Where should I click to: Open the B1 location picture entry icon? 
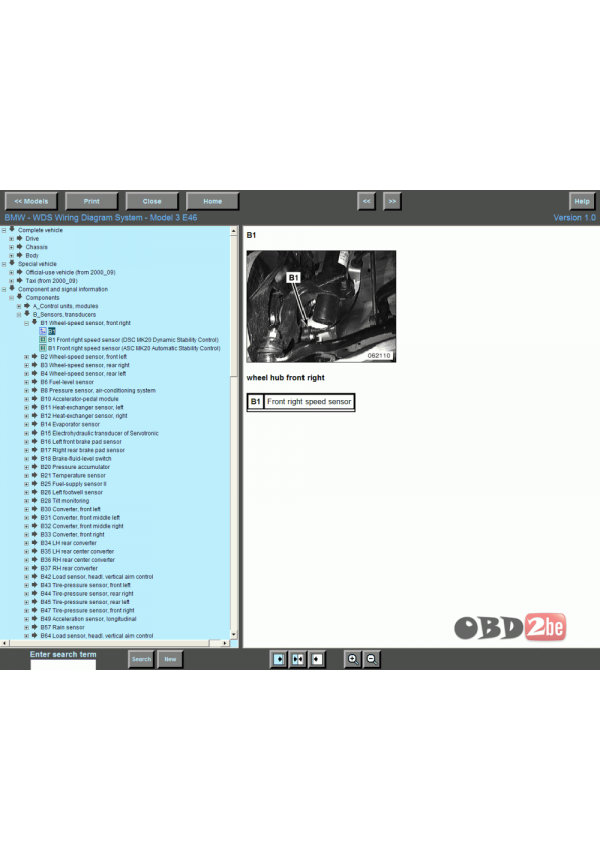(43, 331)
